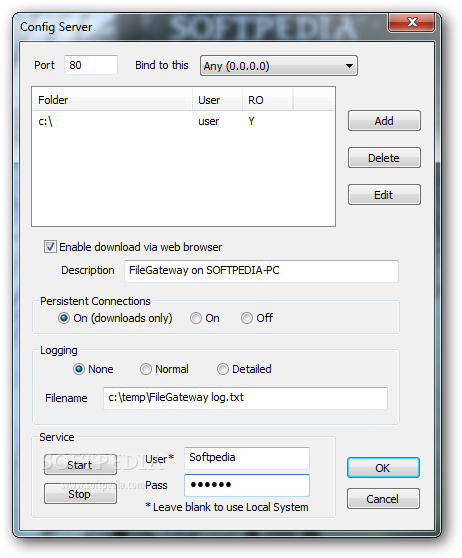Click the Description text field
The image size is (462, 558).
coord(261,271)
